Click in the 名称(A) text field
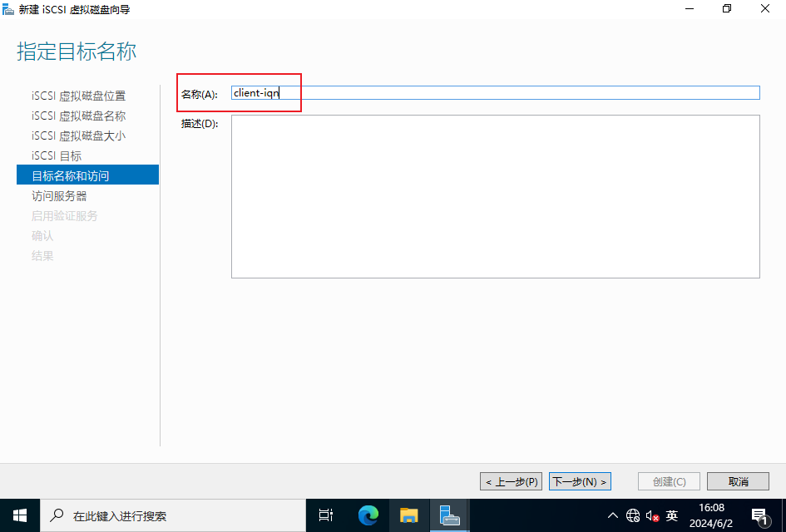This screenshot has width=786, height=532. pos(495,93)
